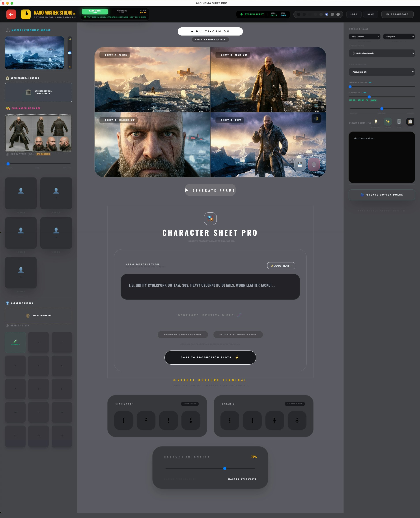Select the blue-ringed dot in header indicator
Image resolution: width=420 pixels, height=518 pixels.
[x=327, y=14]
